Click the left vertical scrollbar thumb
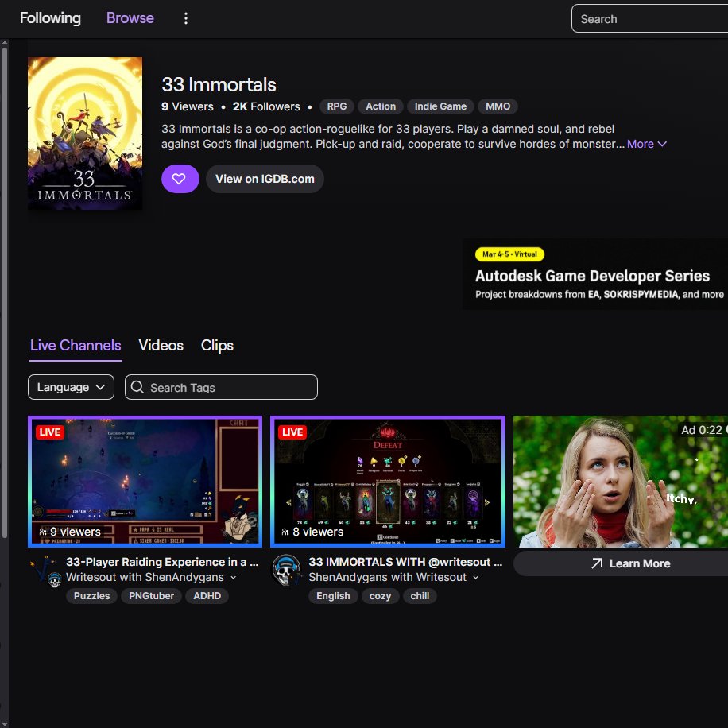The image size is (728, 728). [x=5, y=292]
